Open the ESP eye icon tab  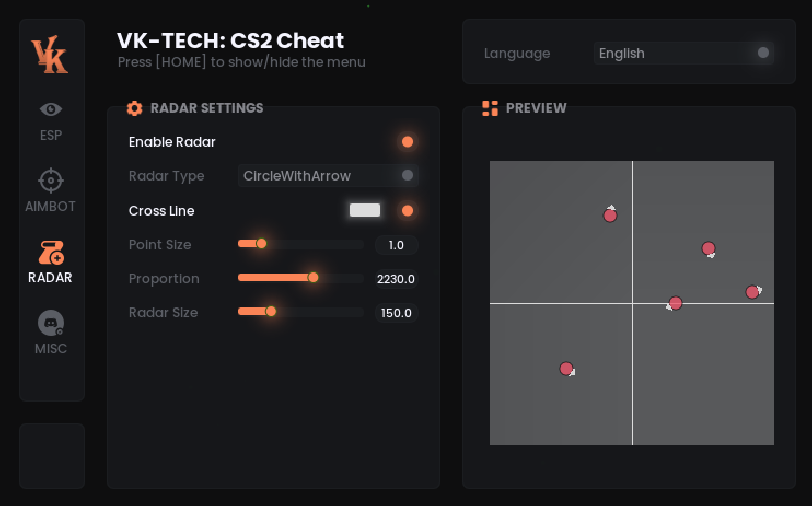click(x=51, y=109)
